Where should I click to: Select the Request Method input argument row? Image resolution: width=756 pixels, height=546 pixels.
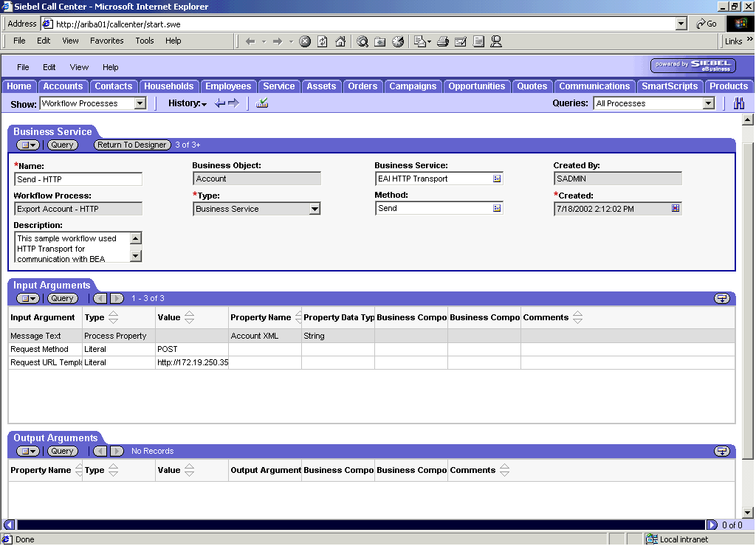pyautogui.click(x=371, y=350)
